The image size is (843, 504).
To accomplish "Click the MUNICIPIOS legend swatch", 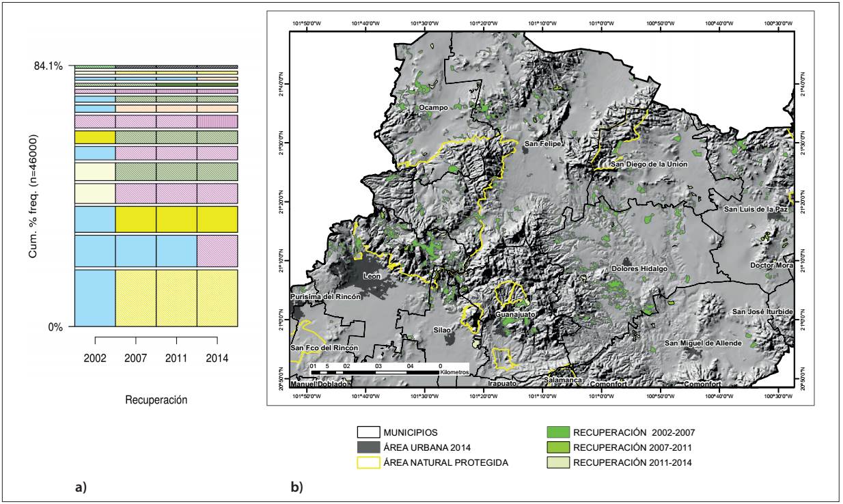I will tap(368, 432).
